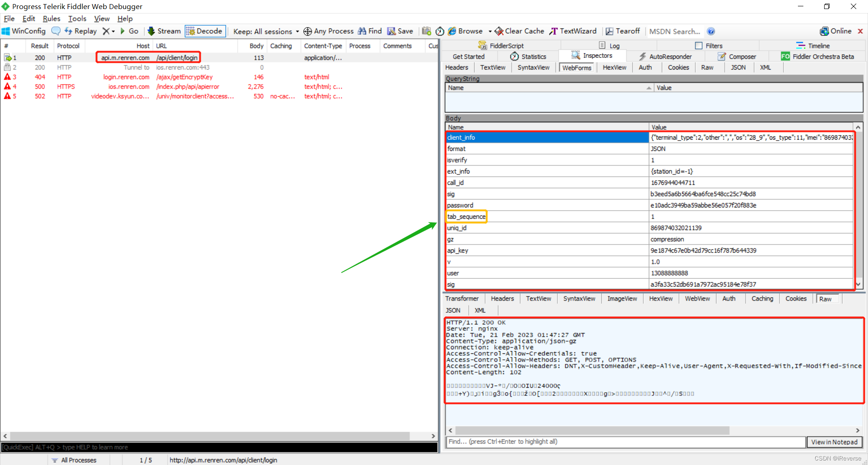Select the response WebView tab
Viewport: 868px width, 465px height.
click(697, 299)
